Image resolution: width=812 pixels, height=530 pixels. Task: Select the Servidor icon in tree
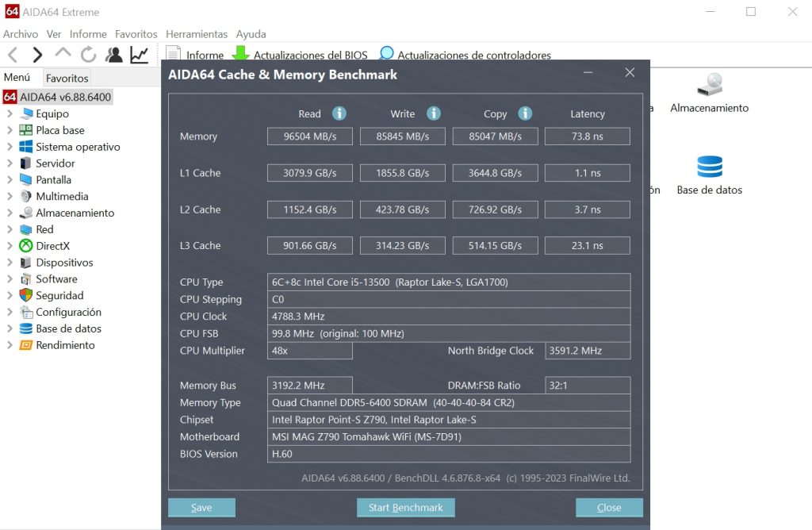pyautogui.click(x=26, y=163)
